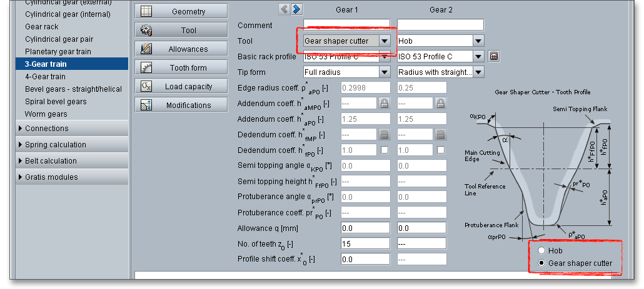Click Gear 2 dedendum coeff. h*fMP lock icon
Image resolution: width=644 pixels, height=289 pixels.
(x=441, y=134)
